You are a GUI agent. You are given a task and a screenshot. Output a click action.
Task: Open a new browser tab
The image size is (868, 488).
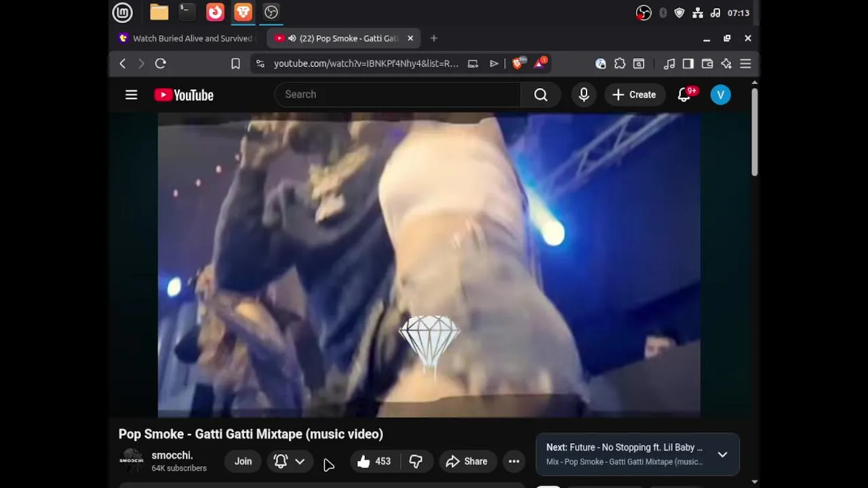click(434, 39)
